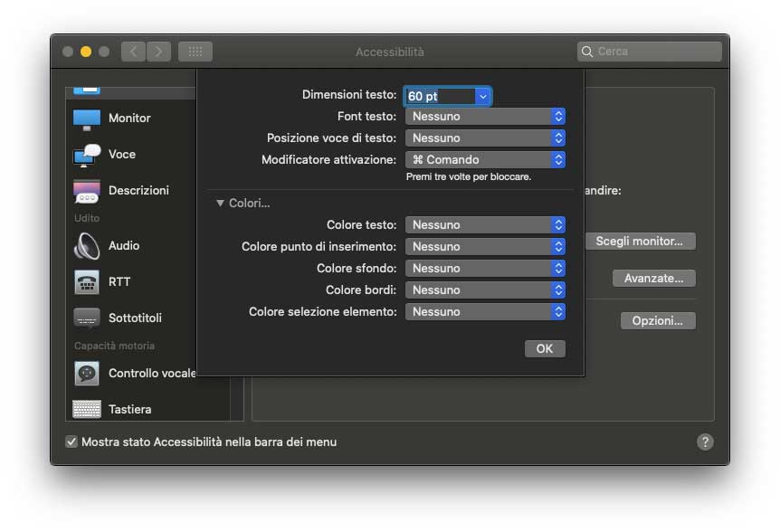The height and width of the screenshot is (532, 780).
Task: Click the Colori section label
Action: [249, 204]
